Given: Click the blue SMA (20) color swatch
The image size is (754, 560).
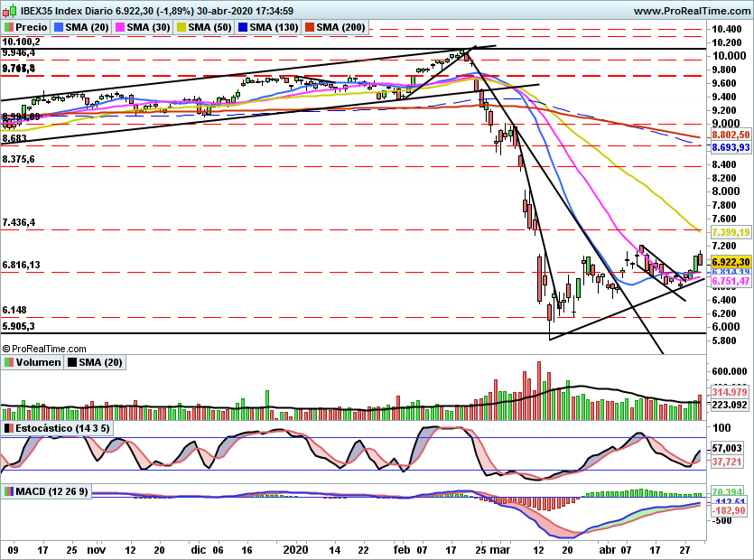Looking at the screenshot, I should [59, 27].
